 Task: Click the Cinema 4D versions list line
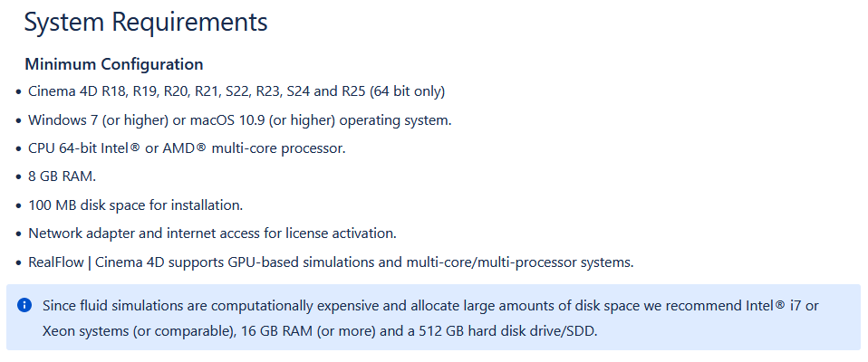click(x=236, y=91)
